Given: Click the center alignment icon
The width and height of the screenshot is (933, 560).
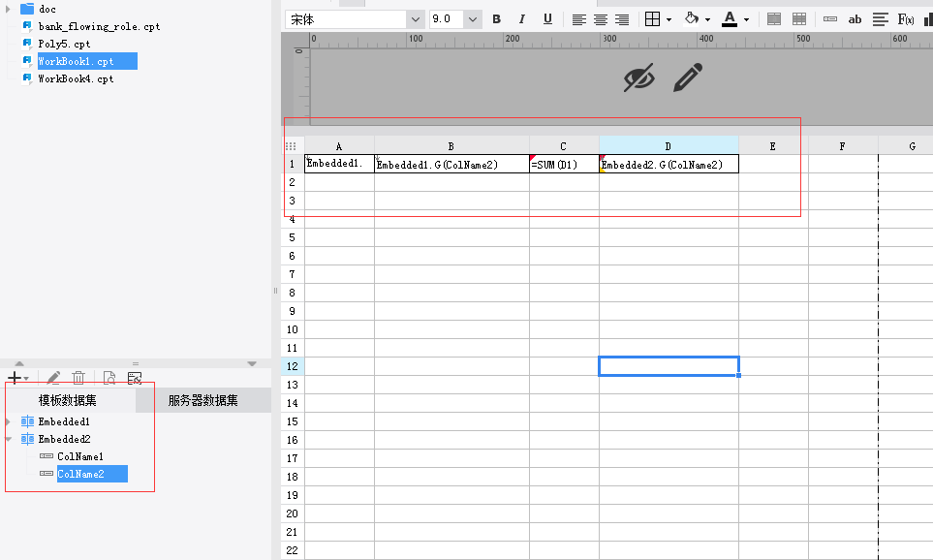Looking at the screenshot, I should 601,19.
